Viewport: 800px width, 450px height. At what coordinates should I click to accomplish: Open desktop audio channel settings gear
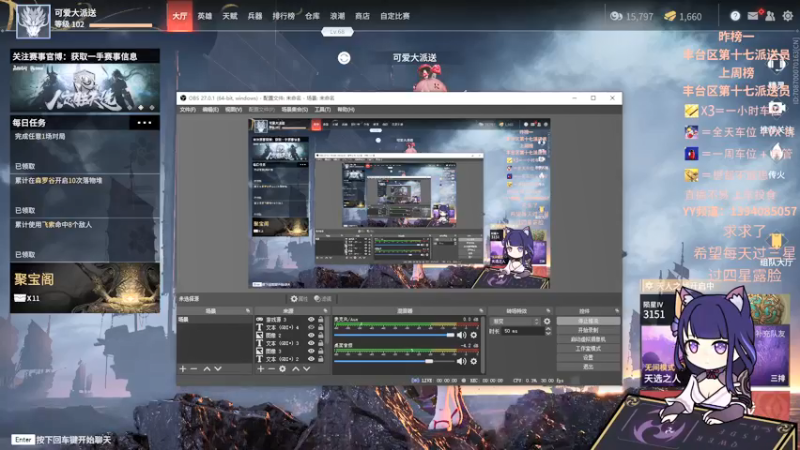[473, 361]
